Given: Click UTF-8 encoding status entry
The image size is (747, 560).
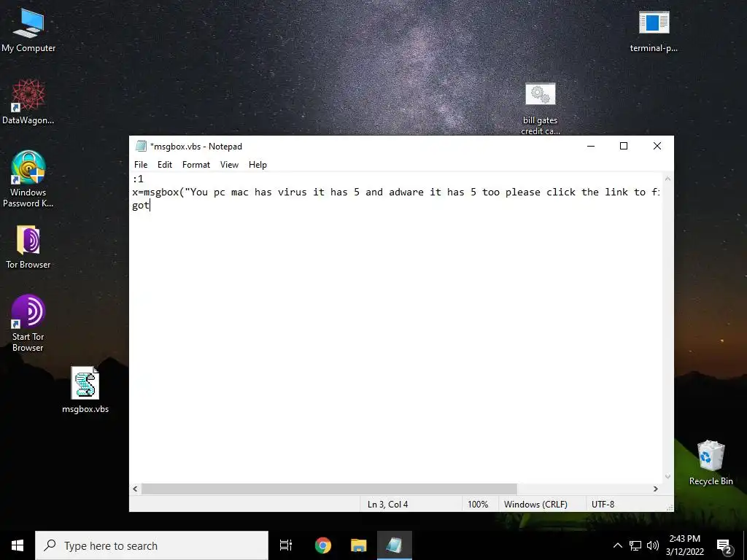Looking at the screenshot, I should (x=603, y=505).
